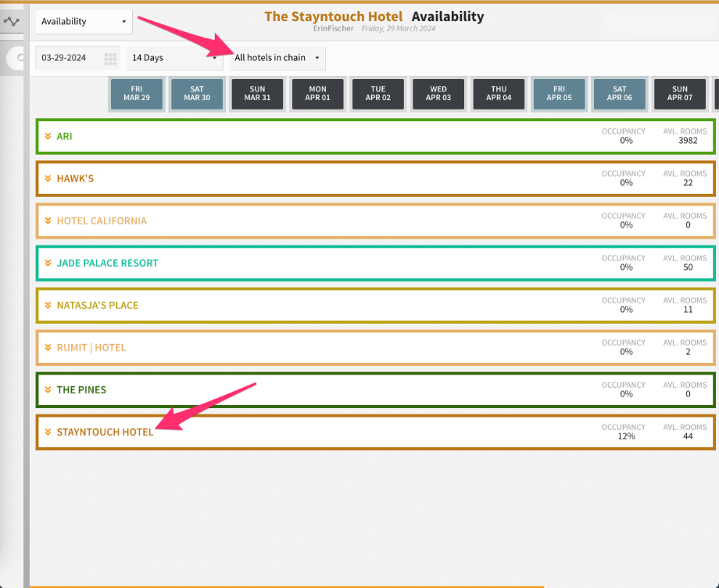719x588 pixels.
Task: Expand the ARI hotel row chevron
Action: 48,136
